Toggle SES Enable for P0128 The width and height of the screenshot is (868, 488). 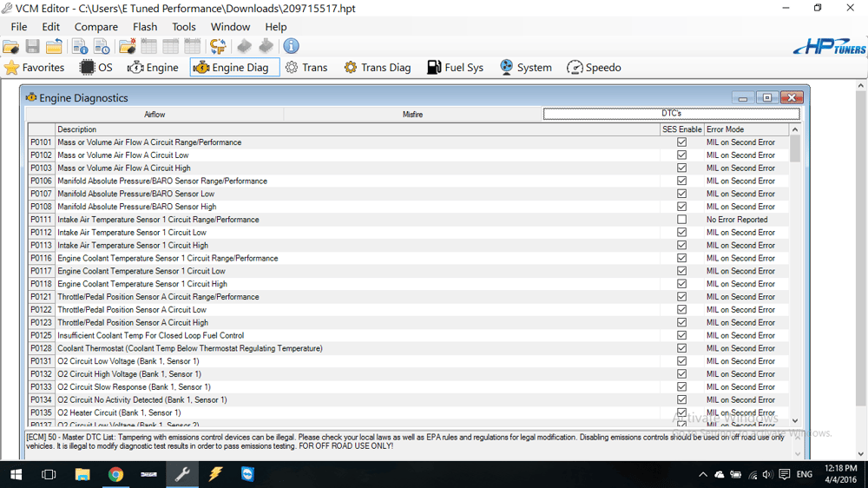[681, 348]
